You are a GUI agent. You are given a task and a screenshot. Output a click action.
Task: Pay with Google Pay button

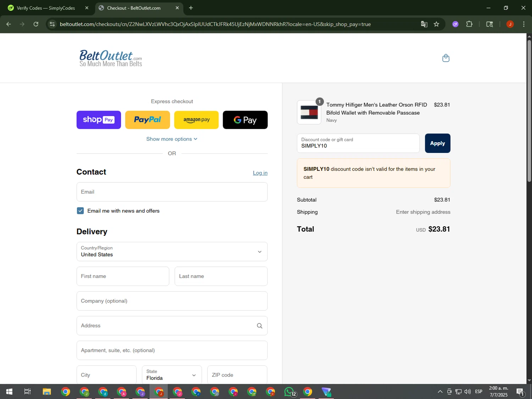pos(245,120)
